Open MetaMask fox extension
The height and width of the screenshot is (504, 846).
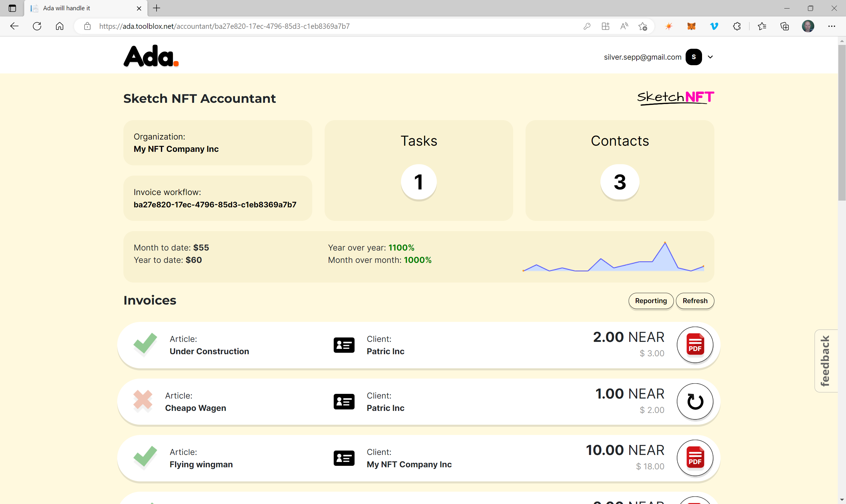(691, 26)
